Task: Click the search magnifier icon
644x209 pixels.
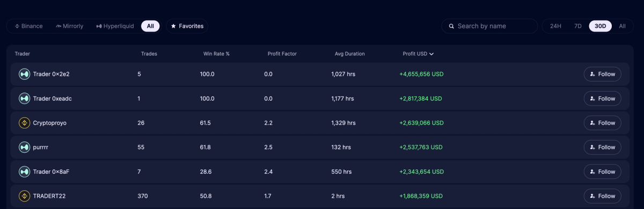Action: click(x=452, y=26)
